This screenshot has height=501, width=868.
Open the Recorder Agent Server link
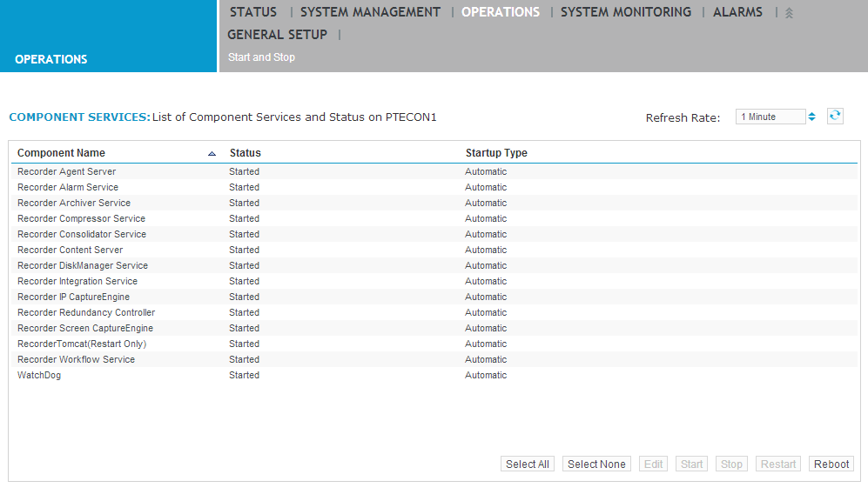click(66, 171)
